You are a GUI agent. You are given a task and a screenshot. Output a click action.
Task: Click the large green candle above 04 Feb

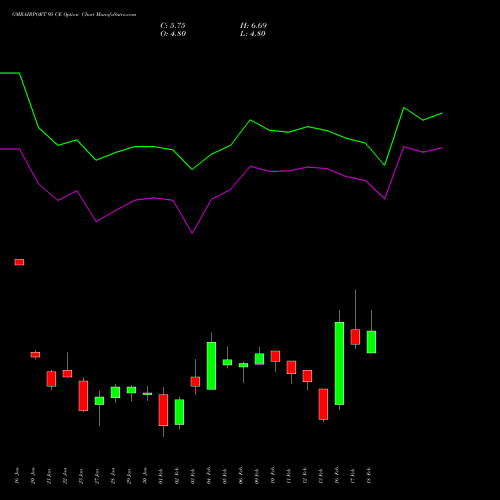[211, 366]
